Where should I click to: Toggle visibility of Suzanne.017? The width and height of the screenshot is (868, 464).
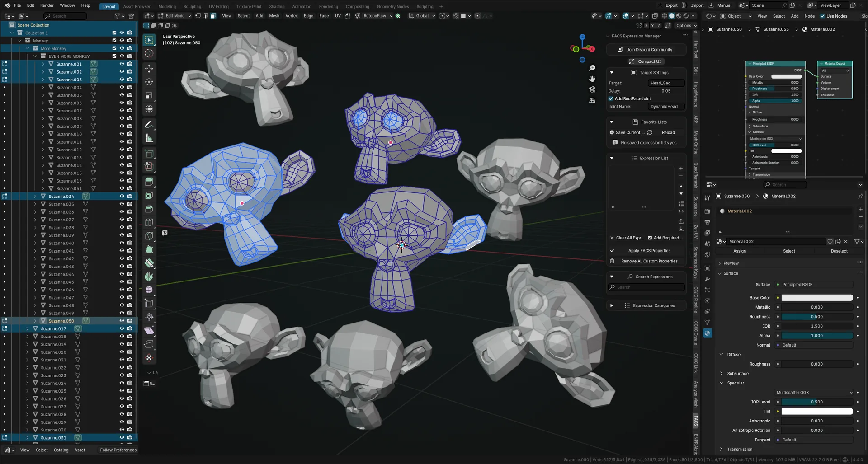pyautogui.click(x=122, y=328)
